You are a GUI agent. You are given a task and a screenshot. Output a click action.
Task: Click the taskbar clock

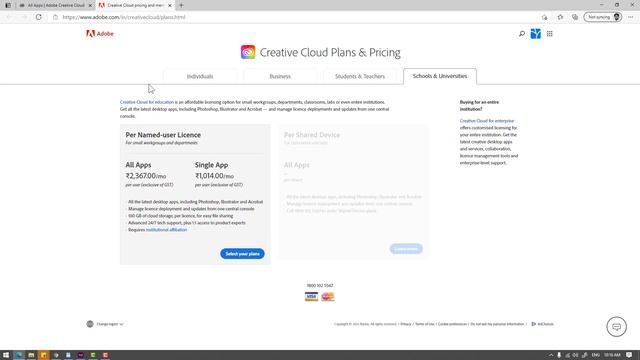[612, 355]
